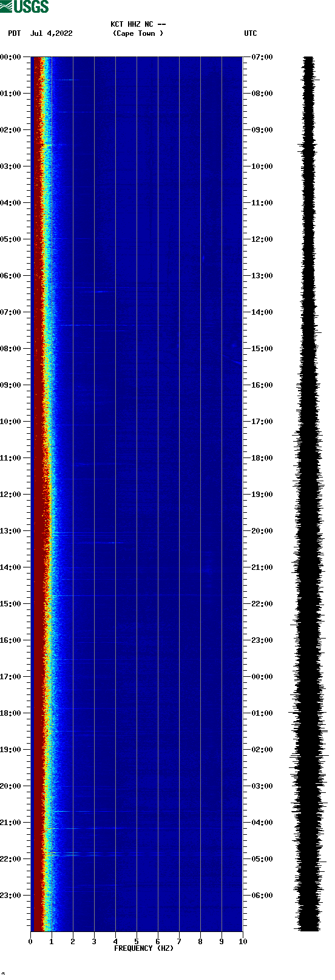Image resolution: width=335 pixels, height=980 pixels.
Task: Click the 02:00 UTC time label
Action: tap(262, 750)
